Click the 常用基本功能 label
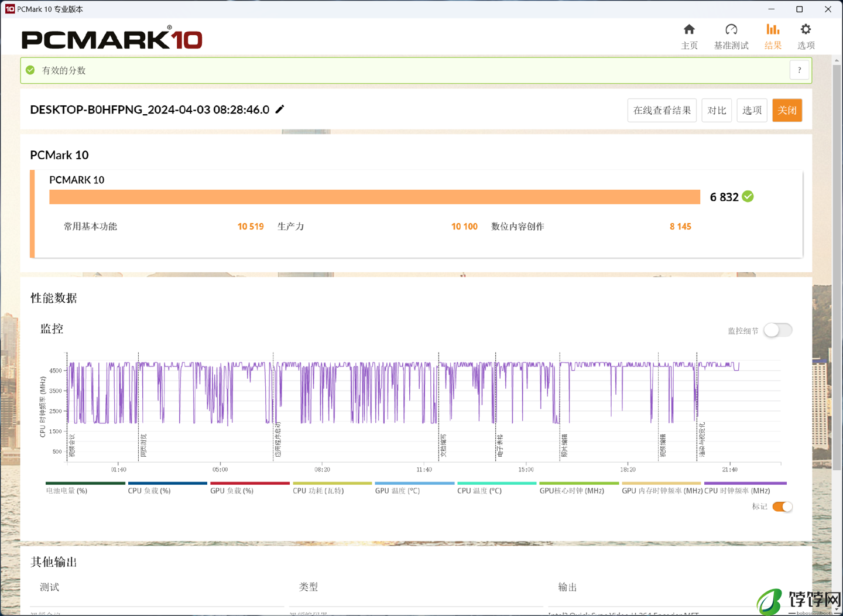This screenshot has width=843, height=616. (90, 227)
